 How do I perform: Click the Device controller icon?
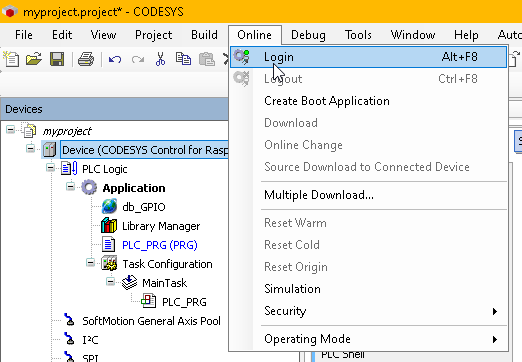49,150
